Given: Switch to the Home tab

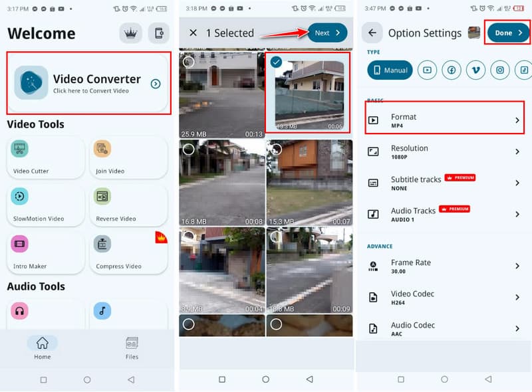Looking at the screenshot, I should [43, 347].
